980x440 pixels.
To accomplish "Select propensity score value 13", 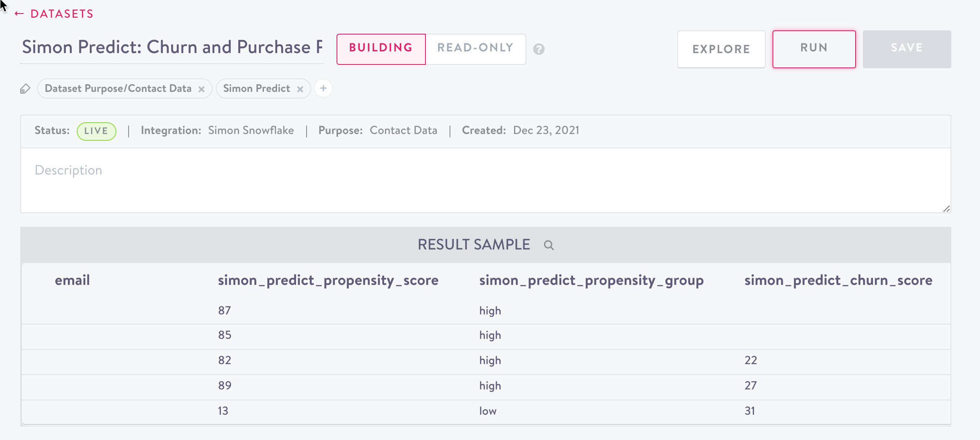I will click(x=223, y=411).
